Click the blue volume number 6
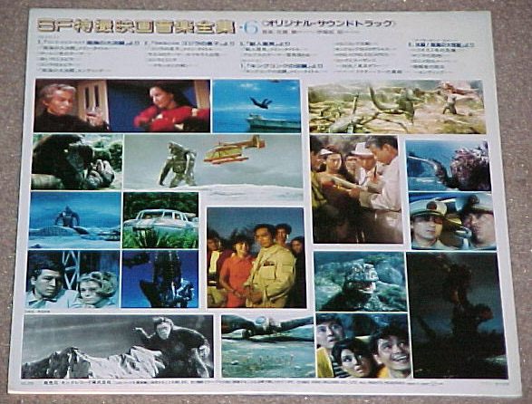This screenshot has width=532, height=404. click(252, 28)
